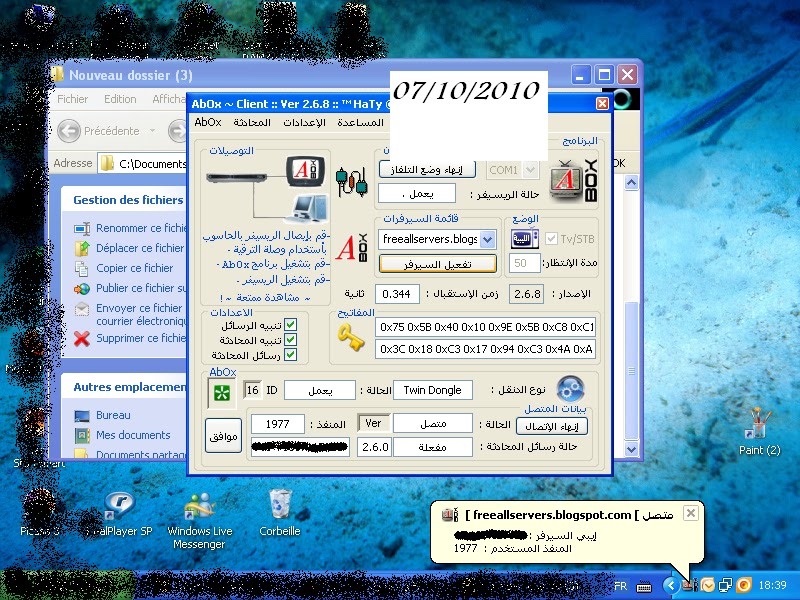Viewport: 800px width, 600px height.
Task: Click the 0.344 reception time value
Action: 396,294
